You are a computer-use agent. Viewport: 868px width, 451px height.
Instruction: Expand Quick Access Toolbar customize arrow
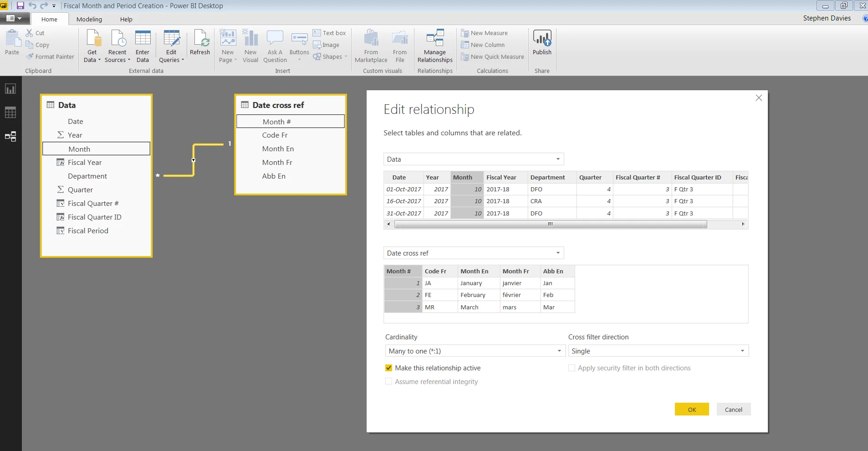click(54, 6)
